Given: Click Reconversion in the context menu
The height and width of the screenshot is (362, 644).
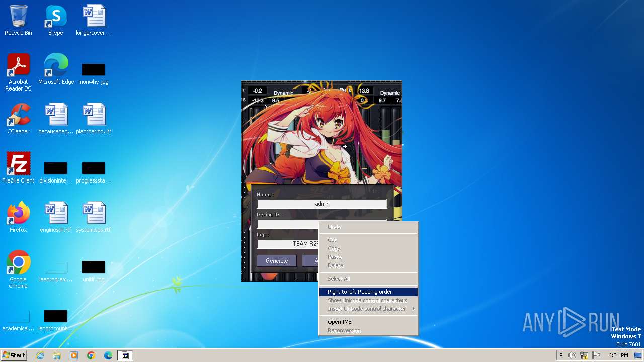Looking at the screenshot, I should click(x=368, y=330).
